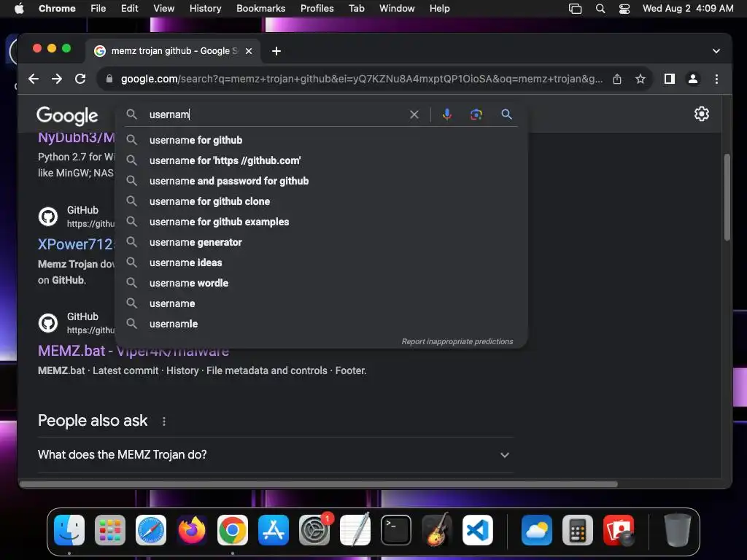Open Launchpad from the dock
Screen dimensions: 747x560
point(110,530)
